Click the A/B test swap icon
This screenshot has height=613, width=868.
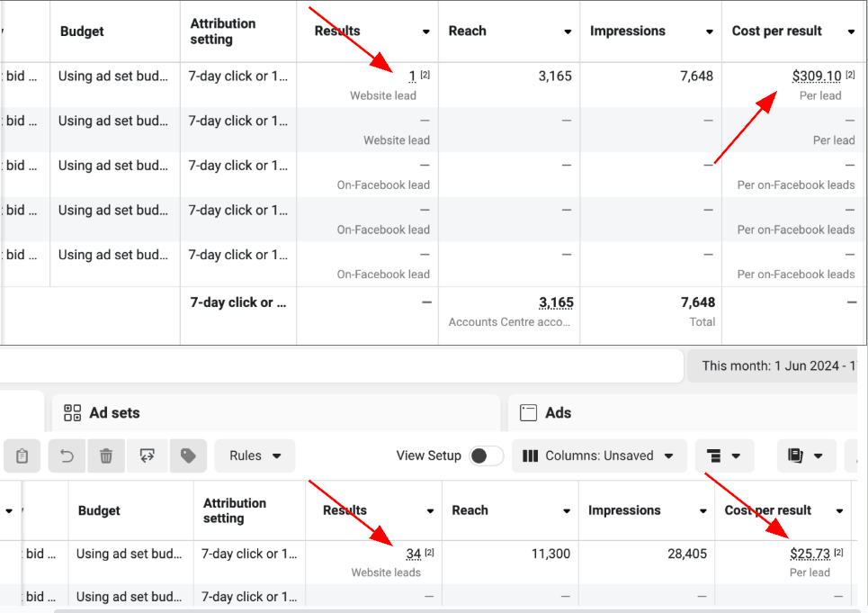(148, 456)
